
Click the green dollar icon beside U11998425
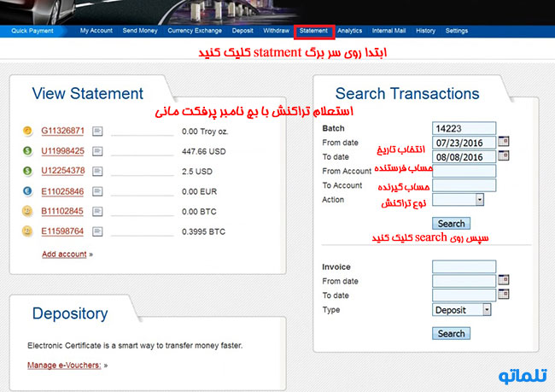(x=27, y=151)
